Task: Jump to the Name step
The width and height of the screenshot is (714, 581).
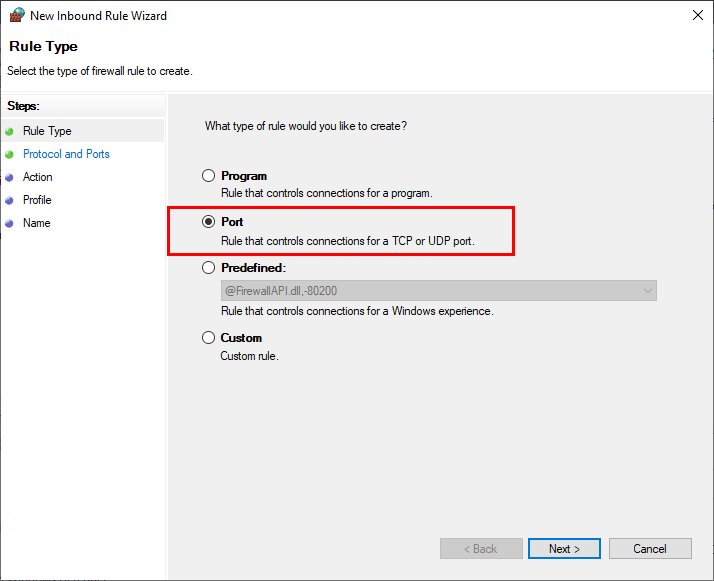Action: [37, 223]
